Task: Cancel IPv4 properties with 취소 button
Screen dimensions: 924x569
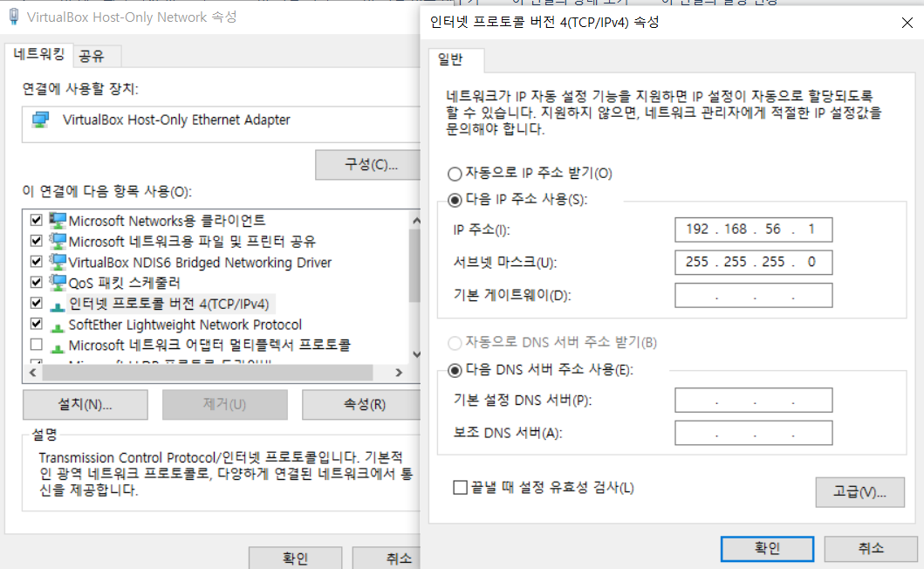Action: pos(871,548)
